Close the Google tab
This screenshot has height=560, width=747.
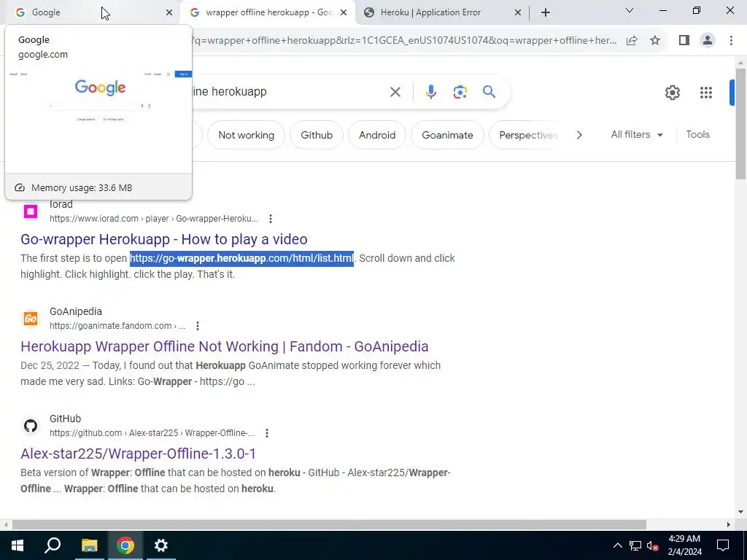[x=169, y=12]
